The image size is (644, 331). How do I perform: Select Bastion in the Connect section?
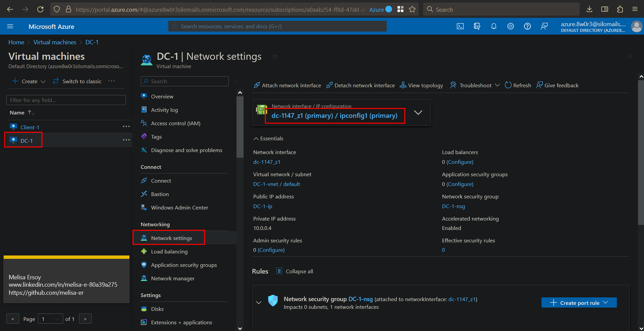point(159,194)
